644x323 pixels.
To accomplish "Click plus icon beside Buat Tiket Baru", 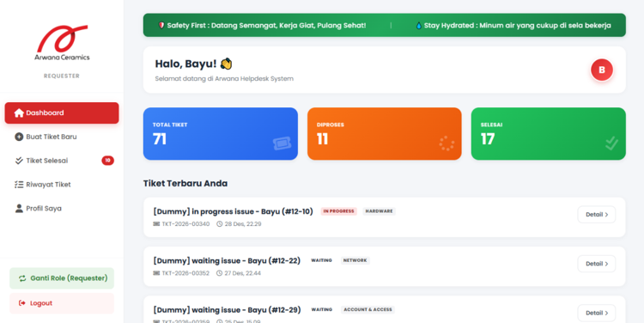I will click(x=19, y=137).
